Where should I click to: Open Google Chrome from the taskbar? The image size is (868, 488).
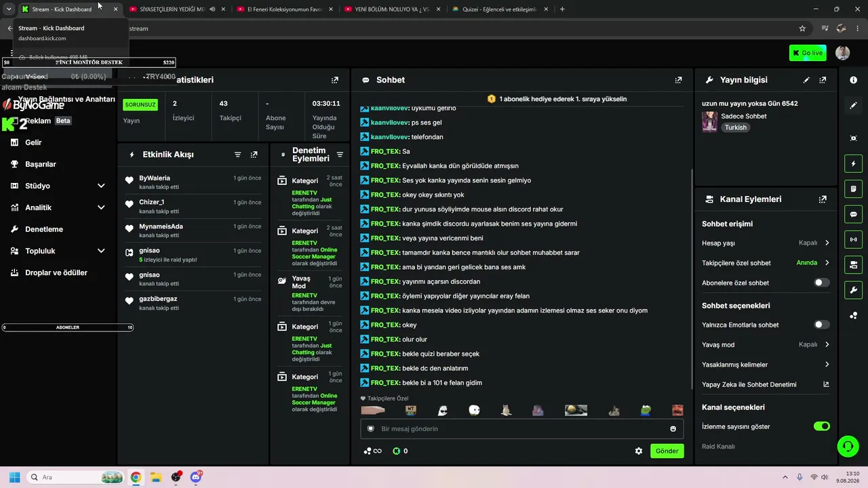point(136,477)
